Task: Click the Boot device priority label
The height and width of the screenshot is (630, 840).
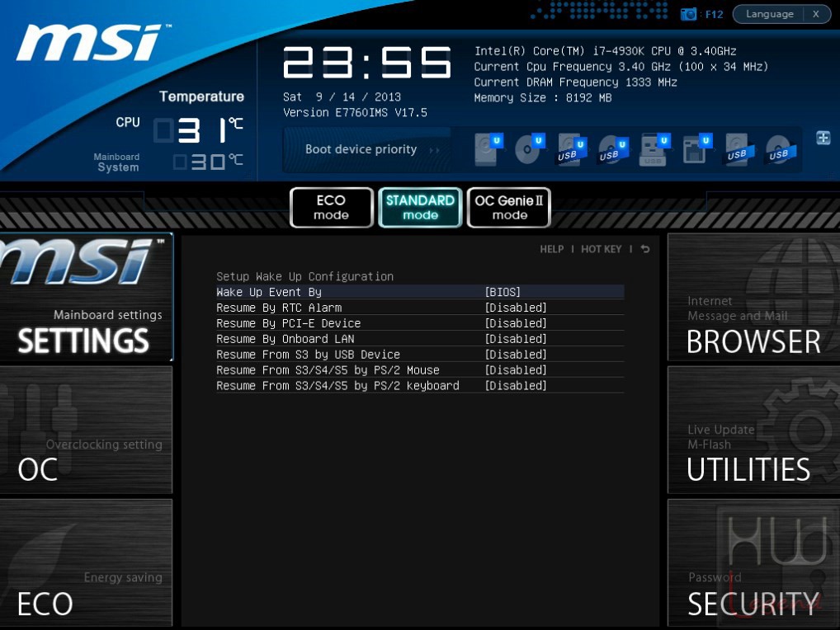Action: pos(361,149)
